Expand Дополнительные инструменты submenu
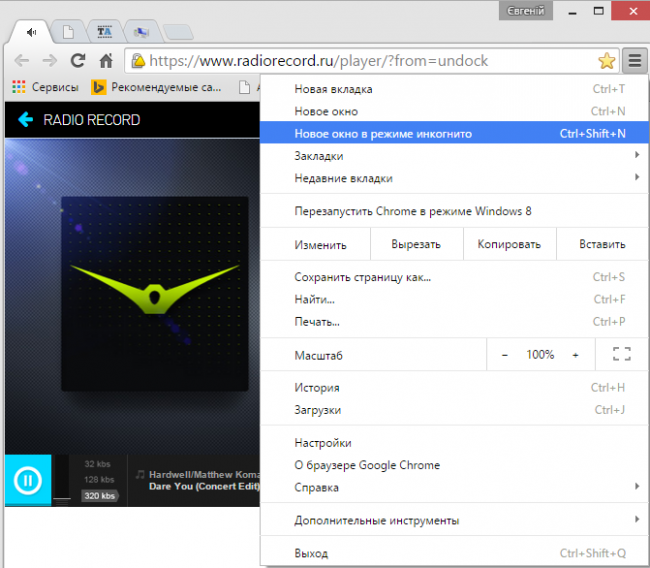 click(x=454, y=520)
